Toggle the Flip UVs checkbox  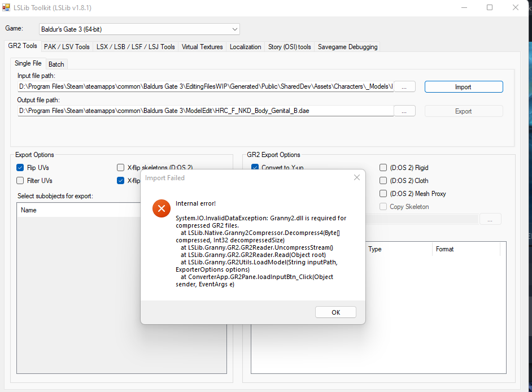(x=20, y=168)
